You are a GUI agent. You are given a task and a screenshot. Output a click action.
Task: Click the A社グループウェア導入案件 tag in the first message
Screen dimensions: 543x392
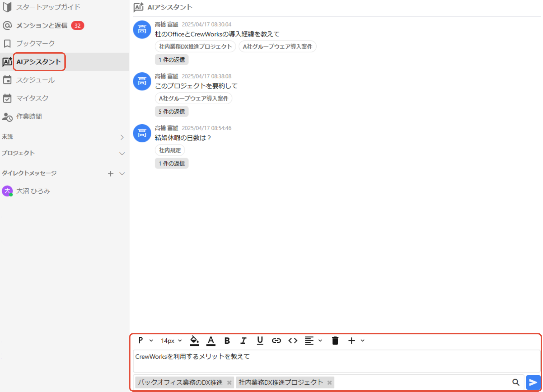pos(277,47)
